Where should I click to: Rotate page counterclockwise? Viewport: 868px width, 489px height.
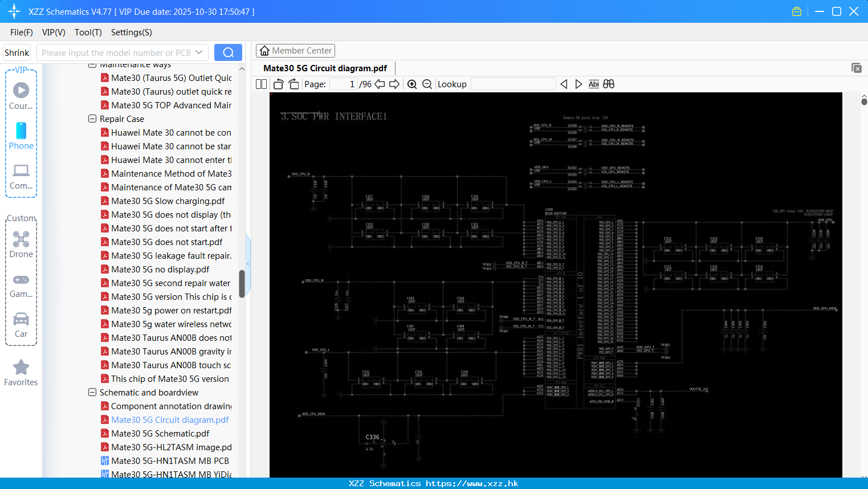(x=278, y=84)
